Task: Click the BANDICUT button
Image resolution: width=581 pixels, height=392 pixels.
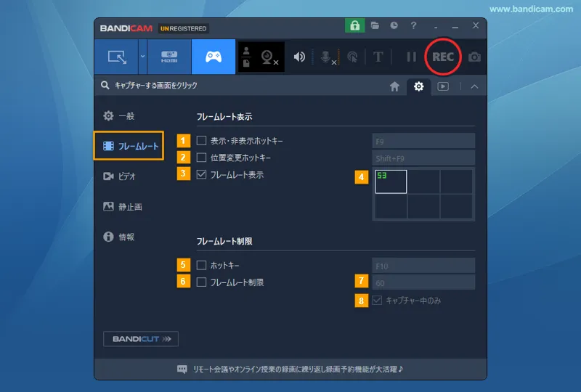Action: click(x=141, y=339)
